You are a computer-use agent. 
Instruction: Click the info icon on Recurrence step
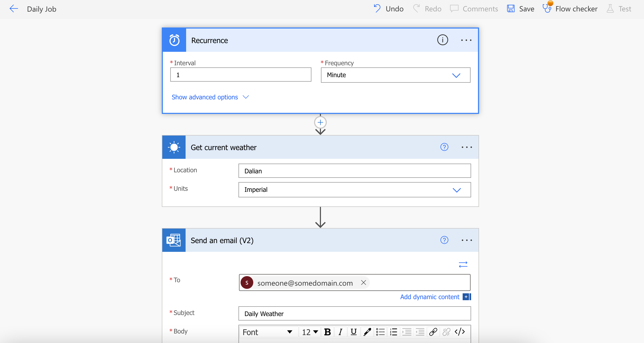443,40
